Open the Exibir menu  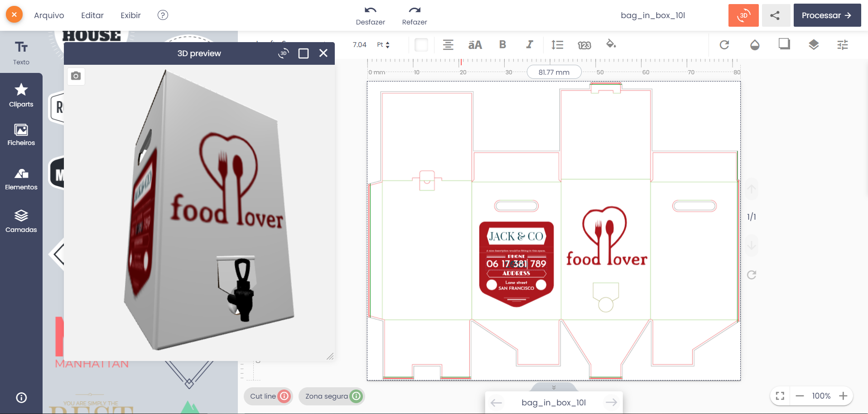click(130, 15)
